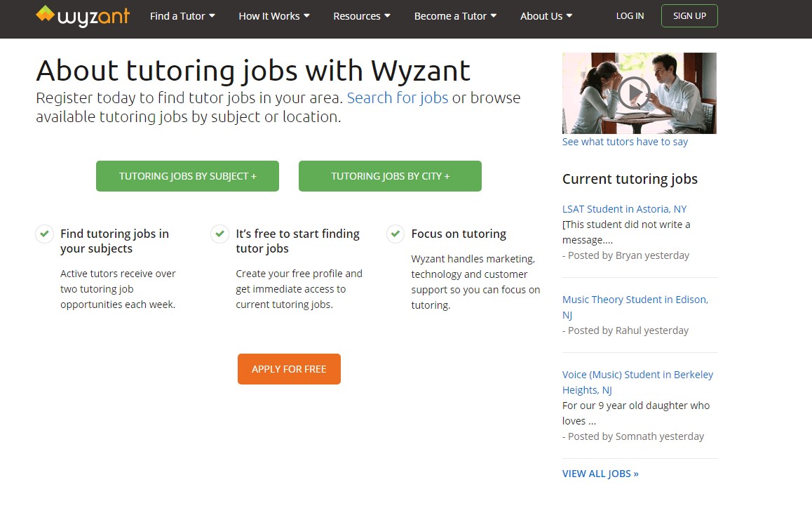Click 'Posted by Bryan yesterday' text
Screen dimensions: 812x515
point(625,255)
